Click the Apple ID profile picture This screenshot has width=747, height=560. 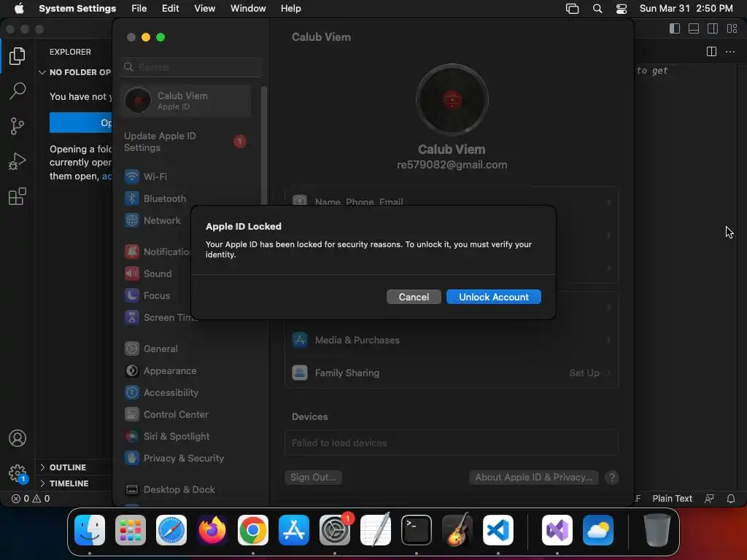(x=452, y=100)
